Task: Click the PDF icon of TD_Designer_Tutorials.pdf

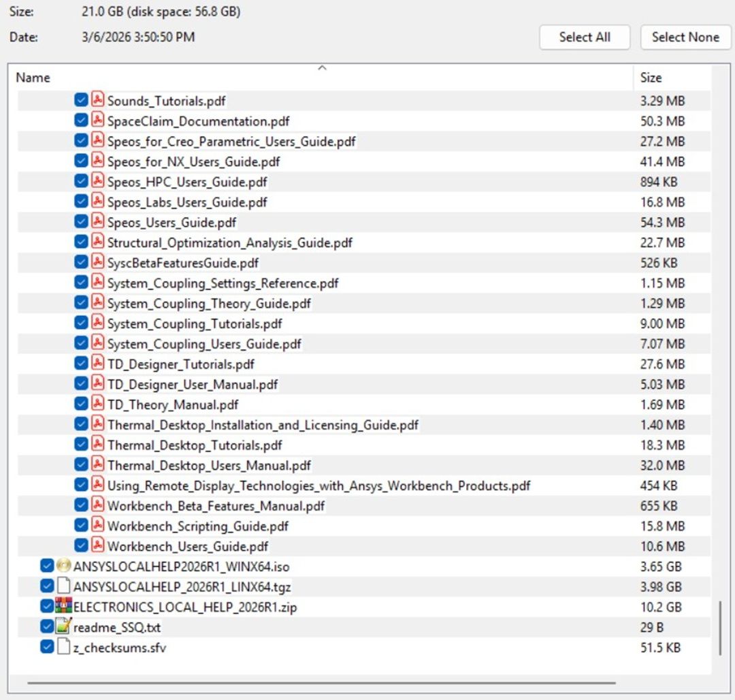Action: click(x=97, y=363)
